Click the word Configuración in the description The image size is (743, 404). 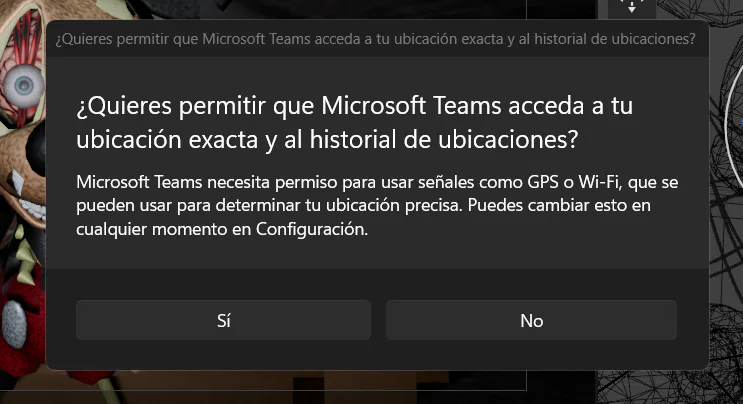click(x=311, y=229)
